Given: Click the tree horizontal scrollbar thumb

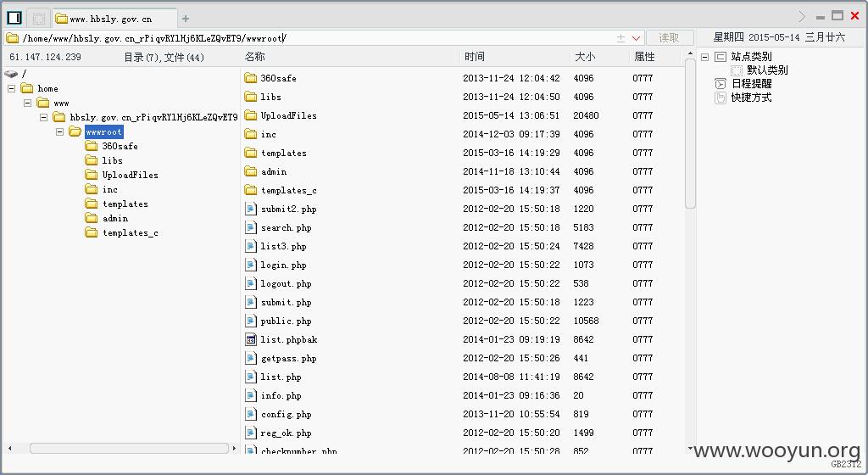Looking at the screenshot, I should [x=129, y=448].
